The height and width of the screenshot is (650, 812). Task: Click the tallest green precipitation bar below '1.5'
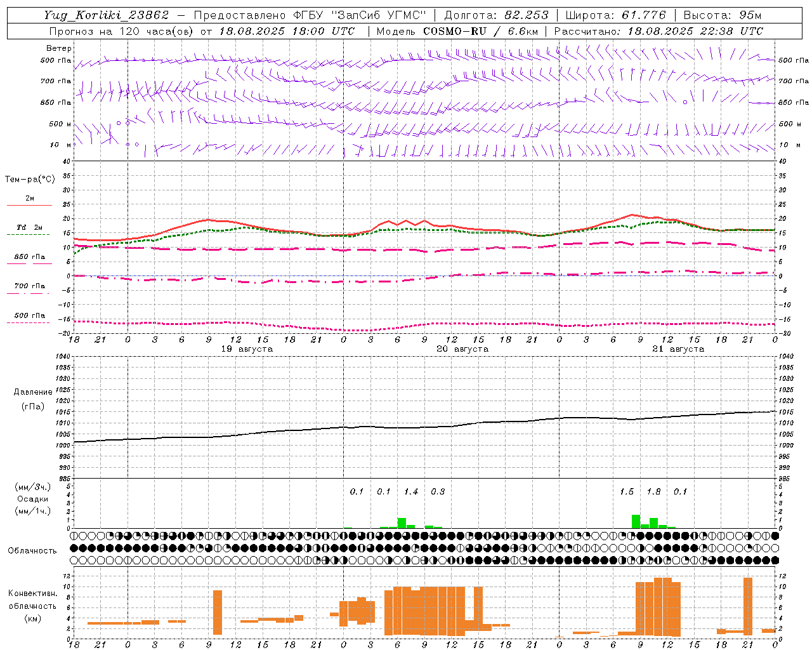[636, 522]
